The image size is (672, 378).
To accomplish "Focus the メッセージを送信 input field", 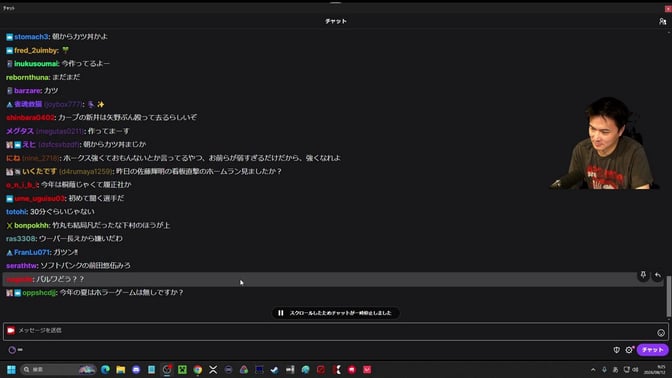I will click(336, 331).
